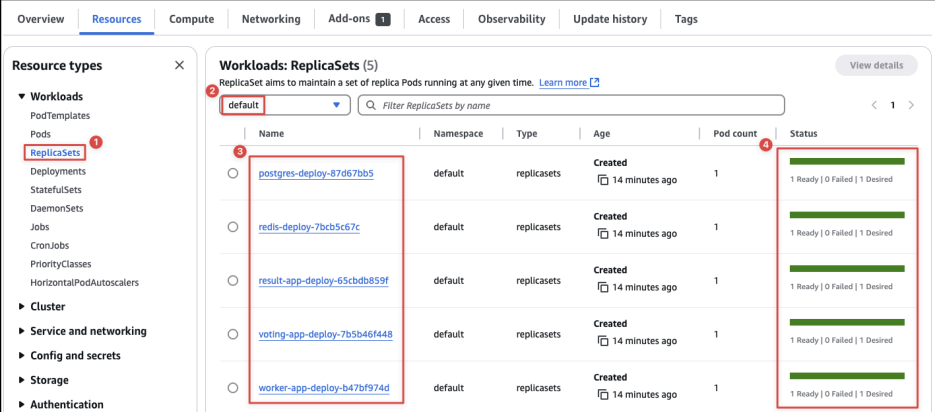Select the redis-deploy-7bcb5c67c radio button

233,227
